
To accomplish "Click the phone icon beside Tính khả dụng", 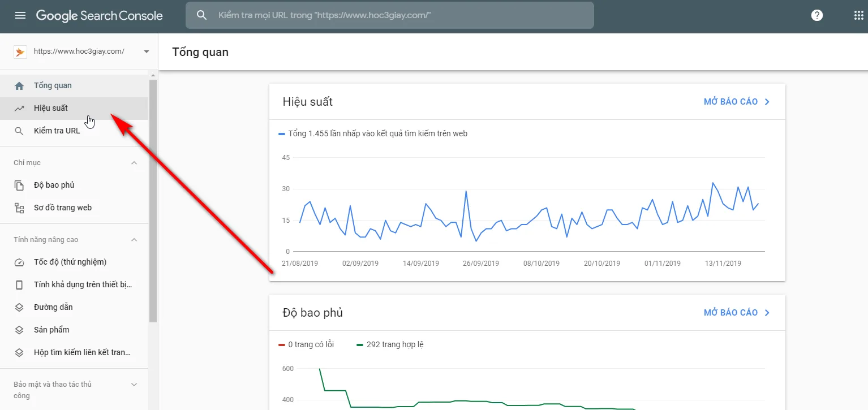I will pos(19,285).
